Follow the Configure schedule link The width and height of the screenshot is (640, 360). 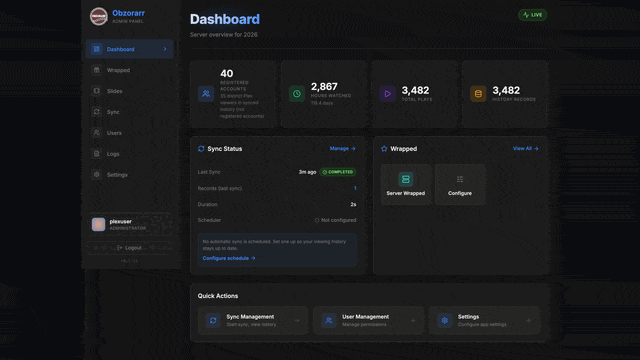229,258
